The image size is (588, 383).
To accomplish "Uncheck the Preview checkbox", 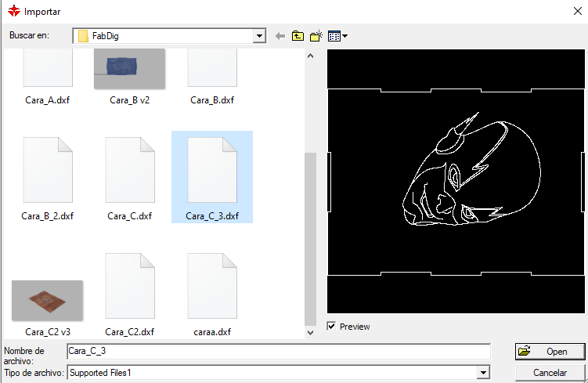I will pos(331,326).
